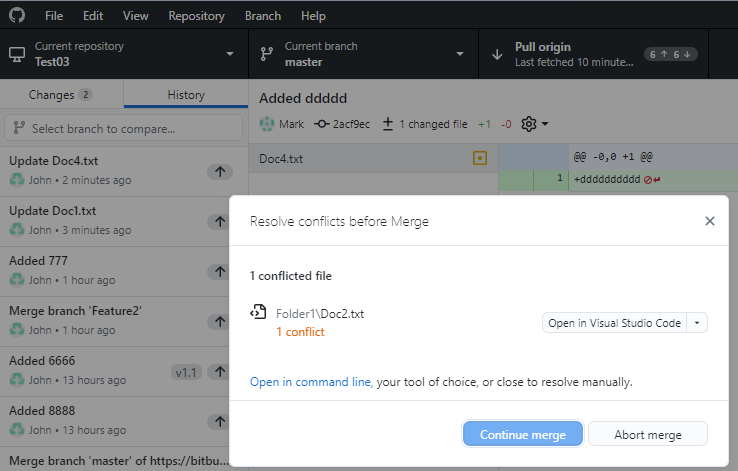Open the Branch menu

tap(262, 16)
